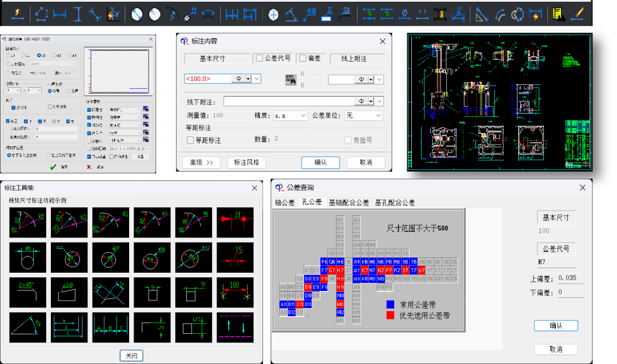Select the vertical dimension tool
This screenshot has height=364, width=617.
click(78, 14)
